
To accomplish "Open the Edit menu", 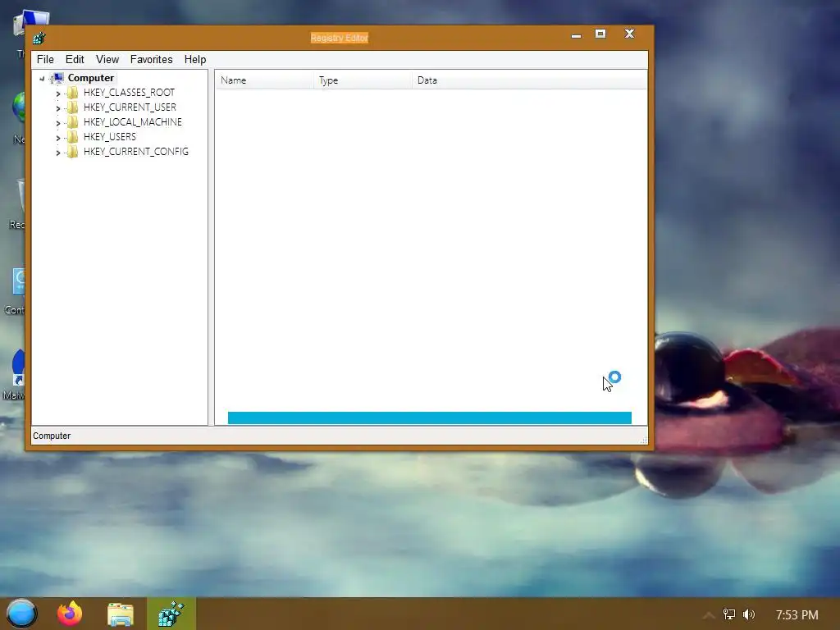I will [x=75, y=59].
